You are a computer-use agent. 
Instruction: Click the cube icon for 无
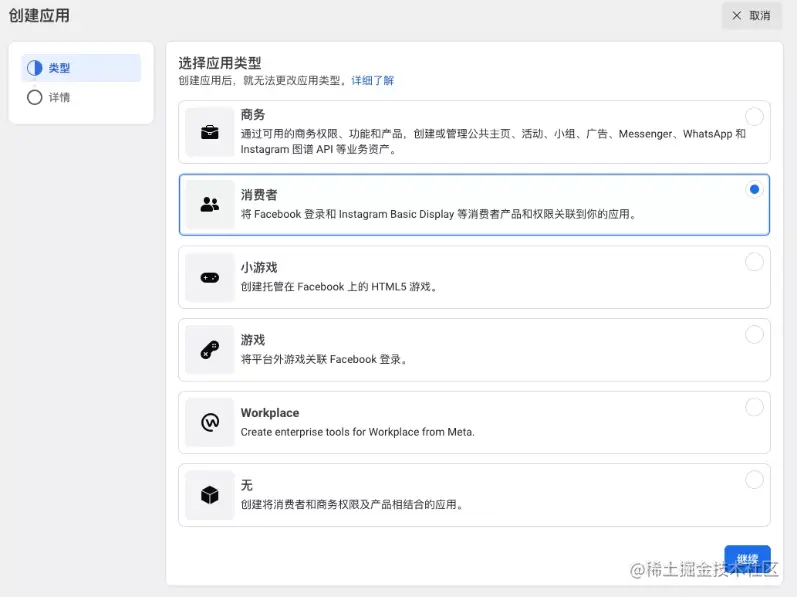[x=209, y=494]
